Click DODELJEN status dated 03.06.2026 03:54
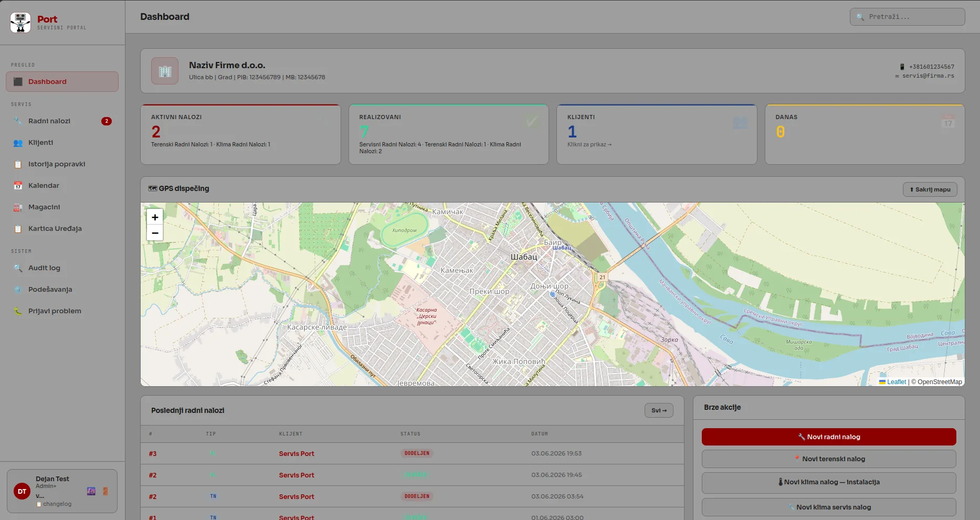 417,496
